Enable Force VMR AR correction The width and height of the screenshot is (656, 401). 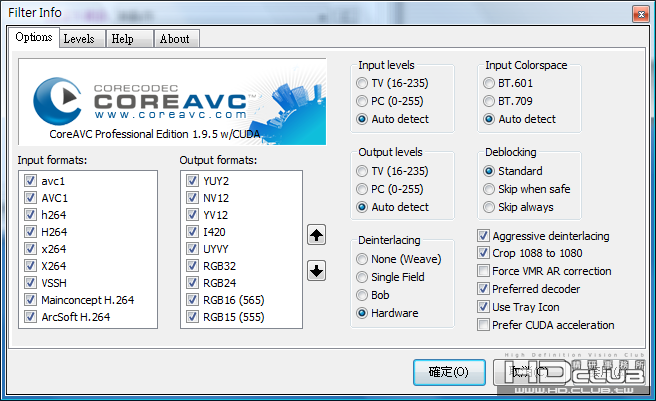point(483,271)
